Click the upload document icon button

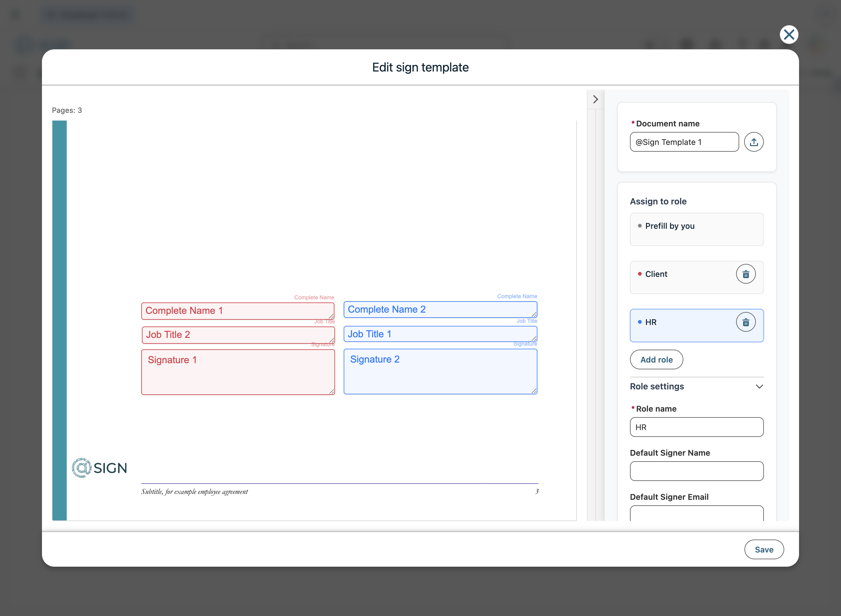[753, 142]
